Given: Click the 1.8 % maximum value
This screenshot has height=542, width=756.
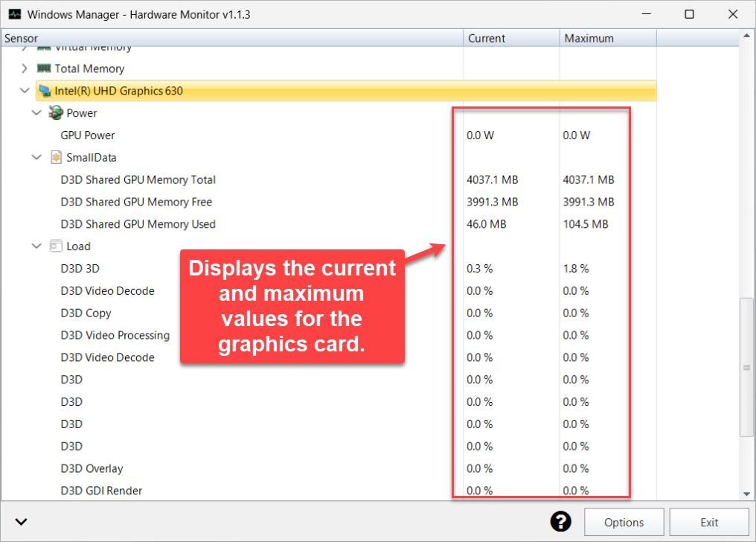Looking at the screenshot, I should (x=576, y=268).
